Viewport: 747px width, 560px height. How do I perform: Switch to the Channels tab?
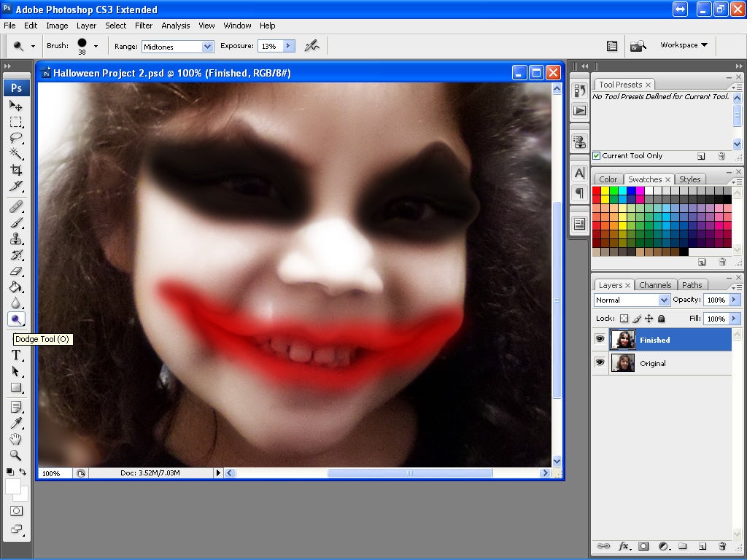(655, 285)
